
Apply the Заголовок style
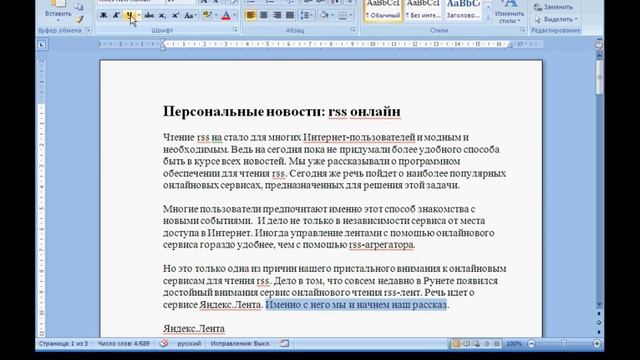463,11
